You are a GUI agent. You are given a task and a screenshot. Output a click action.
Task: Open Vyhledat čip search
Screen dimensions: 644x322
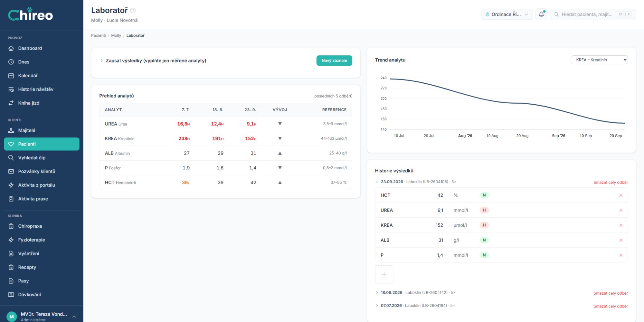[42, 158]
